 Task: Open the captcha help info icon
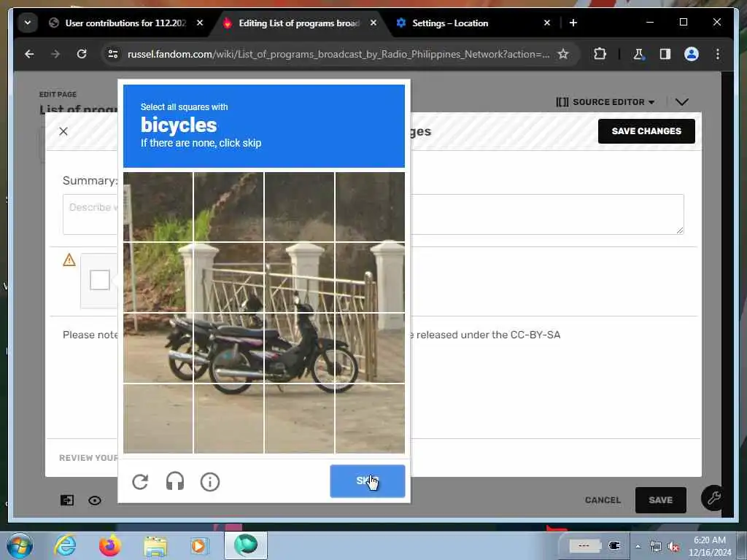pyautogui.click(x=209, y=481)
